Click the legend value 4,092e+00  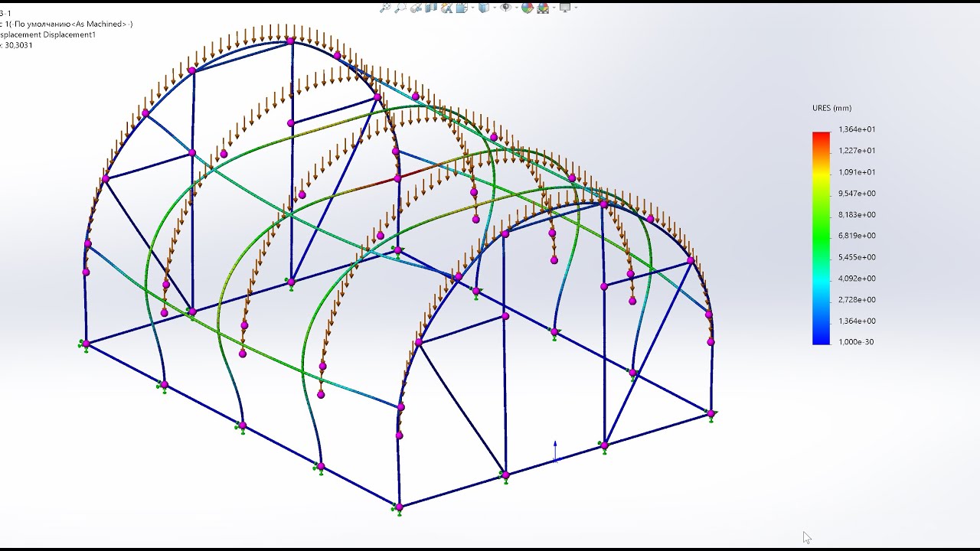point(857,279)
